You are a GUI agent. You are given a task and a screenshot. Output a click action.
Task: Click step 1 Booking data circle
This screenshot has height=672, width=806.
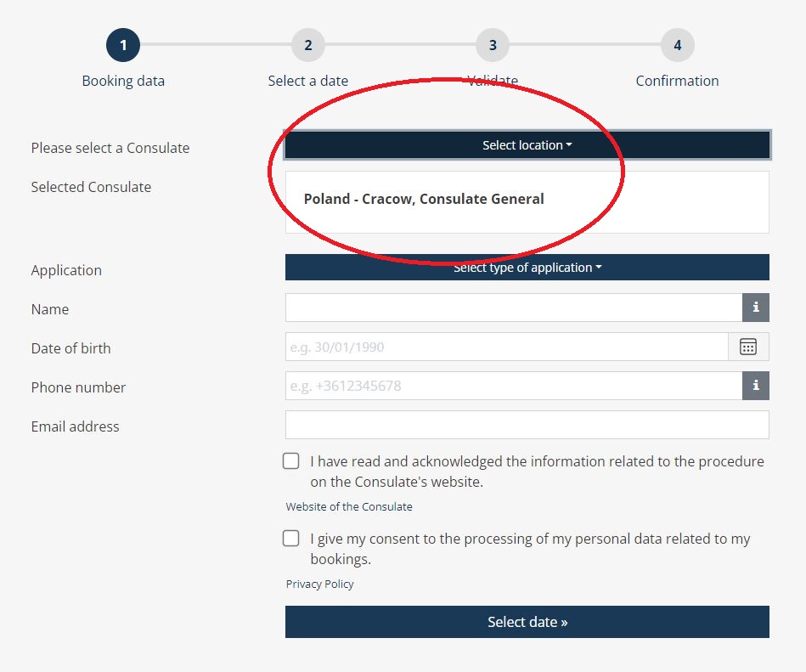click(x=123, y=45)
